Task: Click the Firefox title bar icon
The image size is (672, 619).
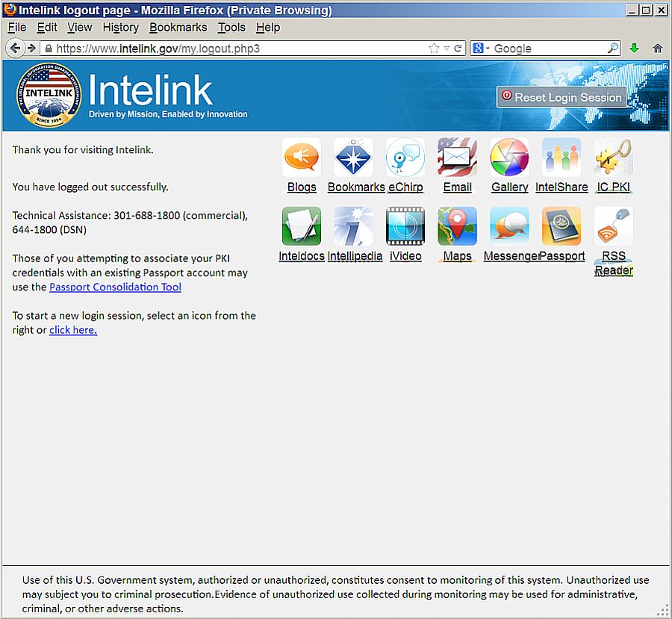Action: point(10,10)
